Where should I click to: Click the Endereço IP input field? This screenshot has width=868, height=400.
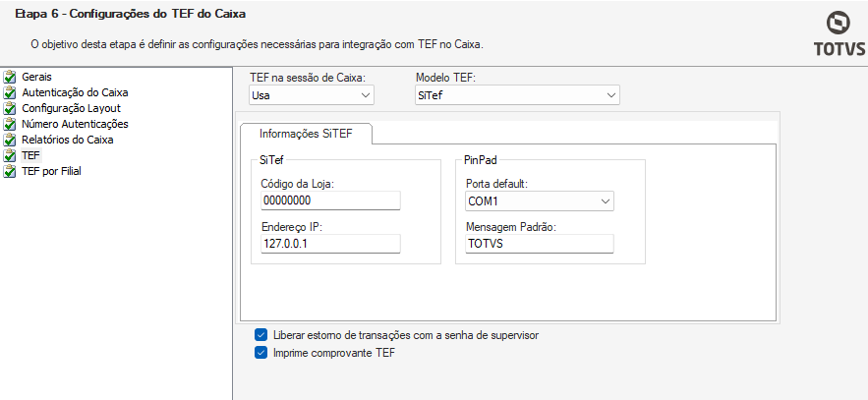point(330,244)
